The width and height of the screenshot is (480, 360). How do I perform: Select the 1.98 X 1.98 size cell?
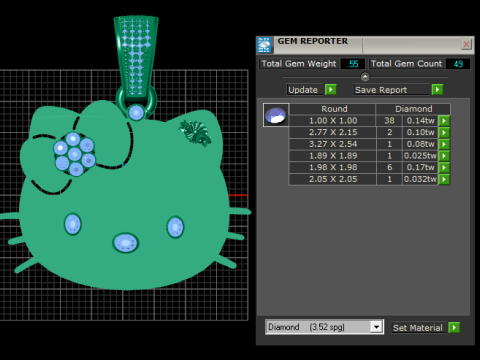pyautogui.click(x=333, y=167)
